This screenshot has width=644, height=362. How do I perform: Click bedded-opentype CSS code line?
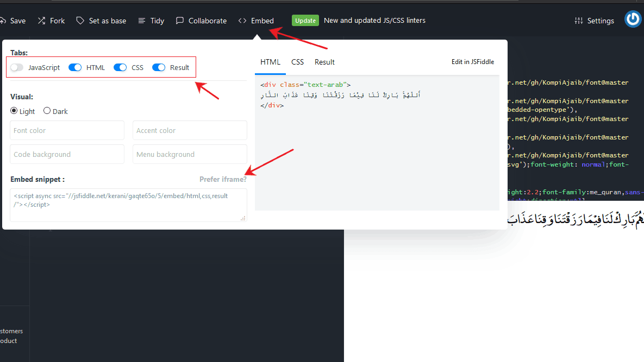point(542,110)
